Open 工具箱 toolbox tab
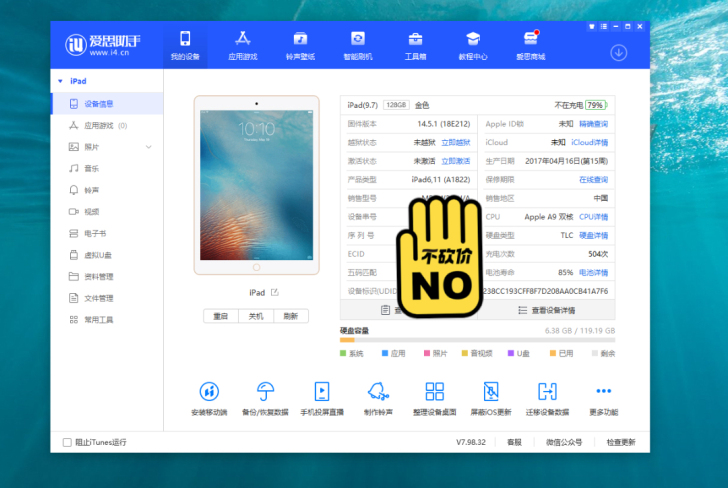The height and width of the screenshot is (488, 728). (x=416, y=46)
